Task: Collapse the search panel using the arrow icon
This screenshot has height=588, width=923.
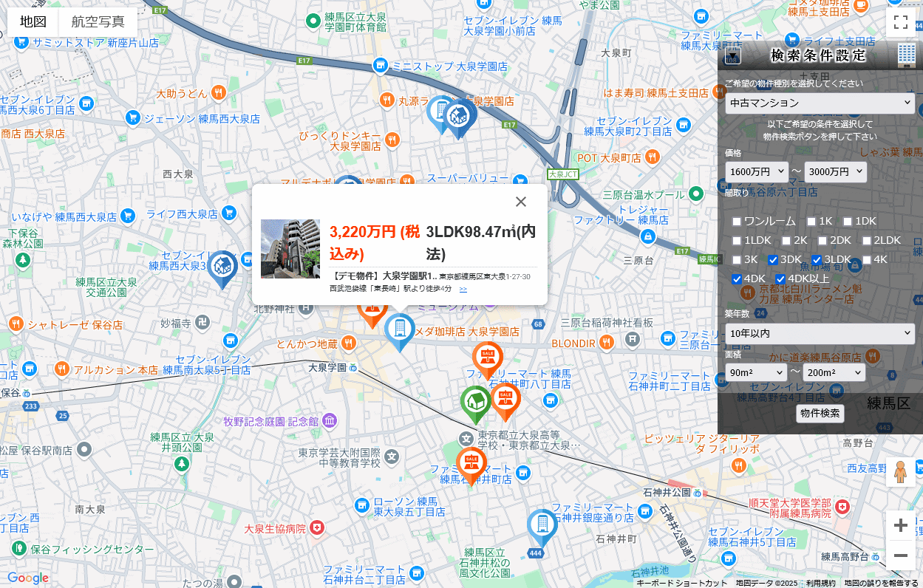Action: coord(732,57)
